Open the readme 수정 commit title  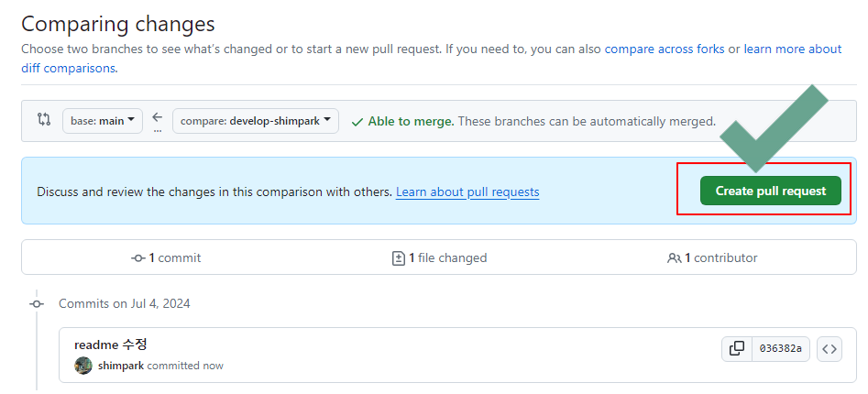click(x=111, y=345)
